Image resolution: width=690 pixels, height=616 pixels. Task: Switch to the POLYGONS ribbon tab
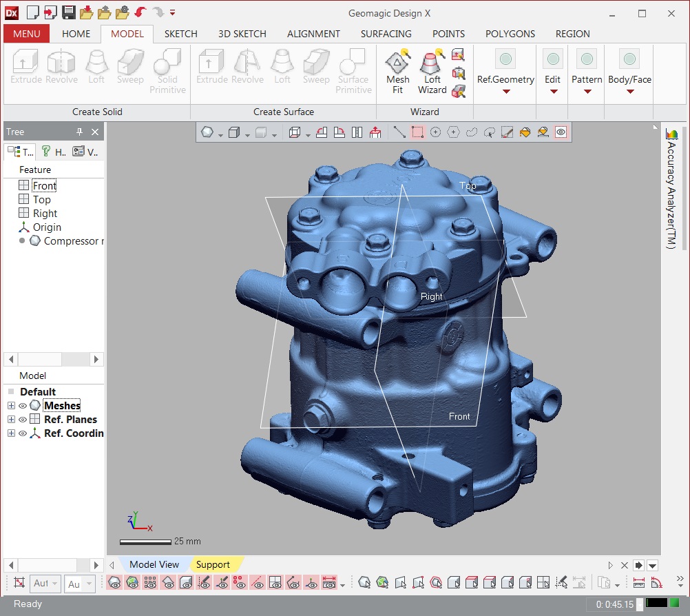click(510, 34)
